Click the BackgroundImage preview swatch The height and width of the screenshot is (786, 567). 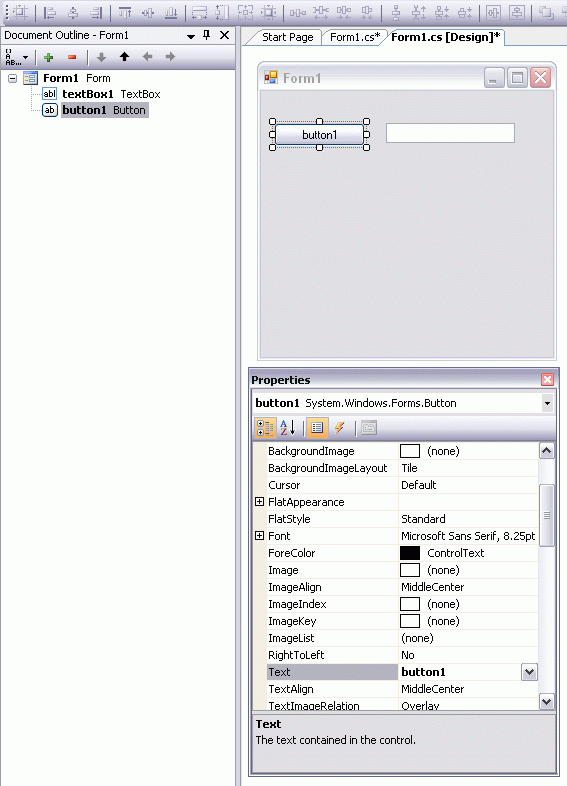pos(410,451)
